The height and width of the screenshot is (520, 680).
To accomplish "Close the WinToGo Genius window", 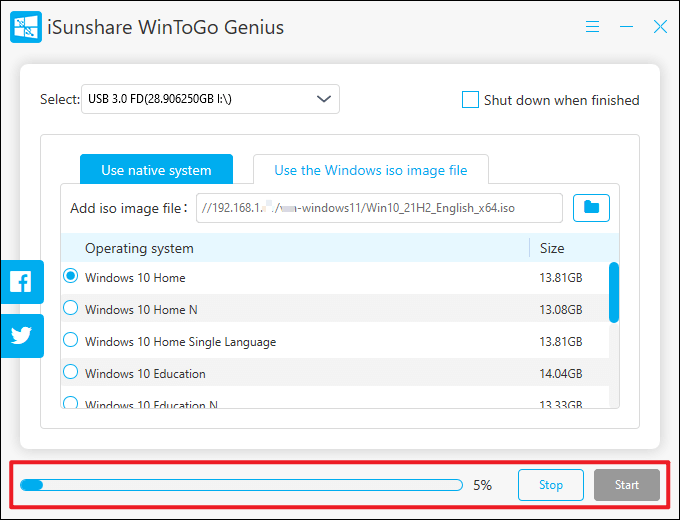I will tap(660, 27).
